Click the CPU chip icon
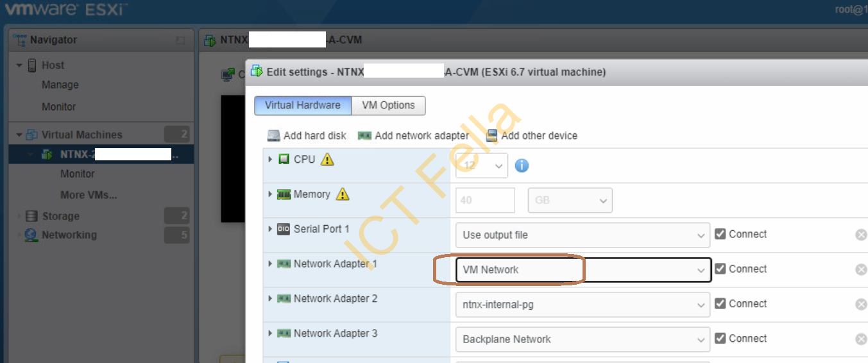The height and width of the screenshot is (363, 868). tap(284, 159)
